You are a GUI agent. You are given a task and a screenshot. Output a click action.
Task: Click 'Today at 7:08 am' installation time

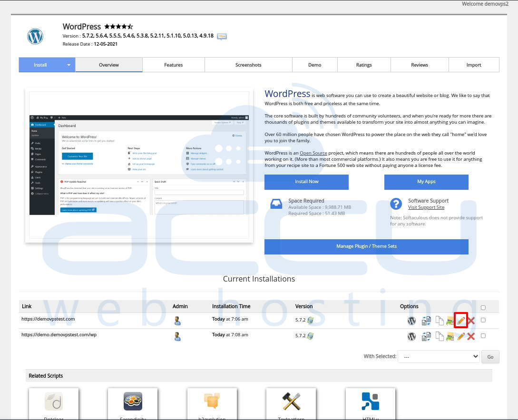(230, 335)
